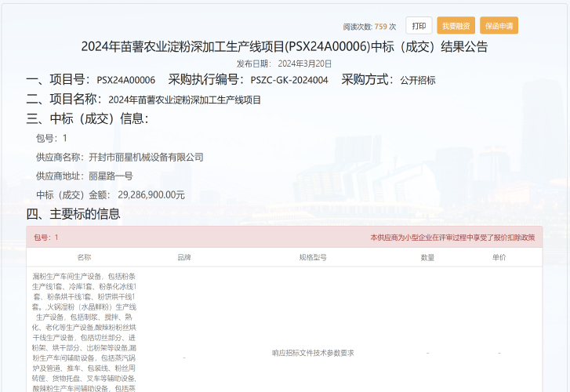Click the 保函申请 guarantee application button

(499, 26)
